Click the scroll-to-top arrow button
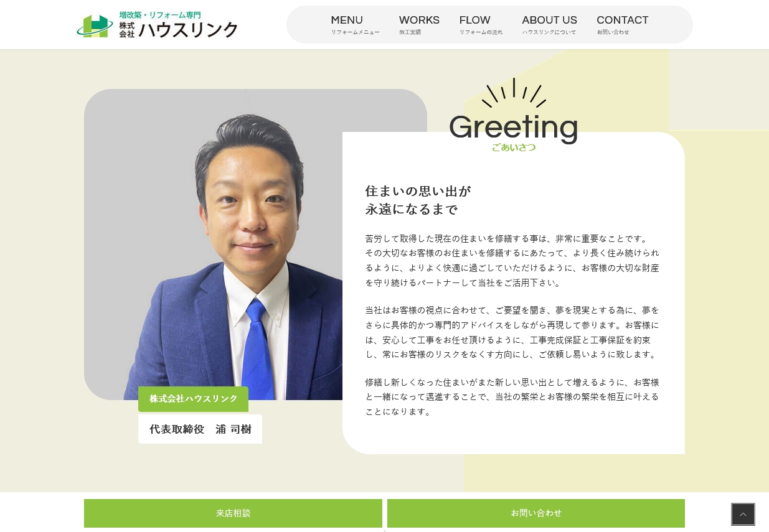 pos(743,515)
